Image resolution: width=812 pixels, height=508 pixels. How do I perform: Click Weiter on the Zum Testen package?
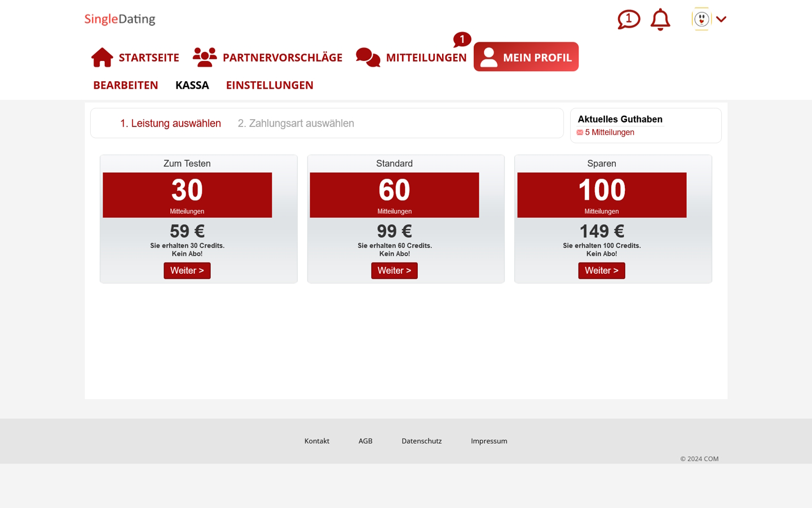point(187,270)
